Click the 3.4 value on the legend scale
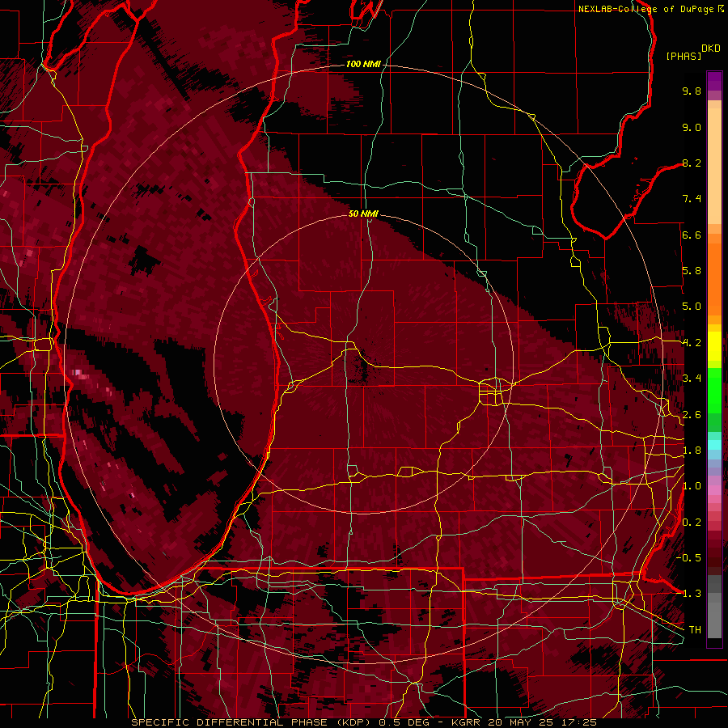Viewport: 728px width, 728px height. (x=692, y=379)
